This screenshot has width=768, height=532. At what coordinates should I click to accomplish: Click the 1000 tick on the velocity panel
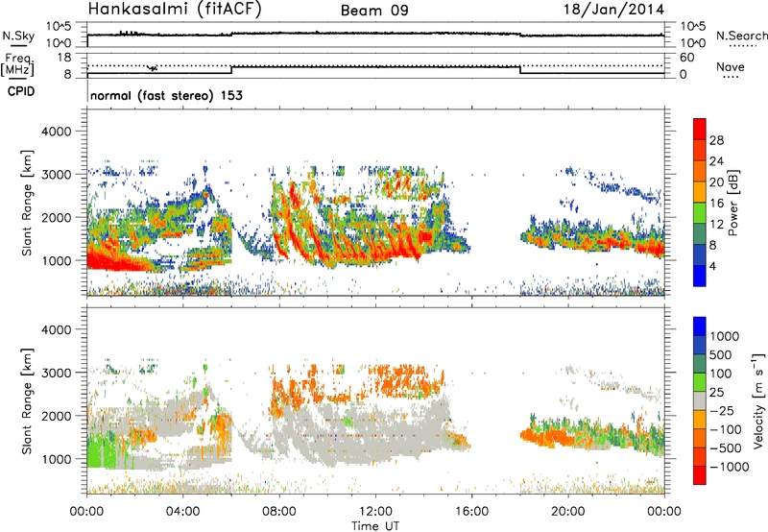[56, 459]
